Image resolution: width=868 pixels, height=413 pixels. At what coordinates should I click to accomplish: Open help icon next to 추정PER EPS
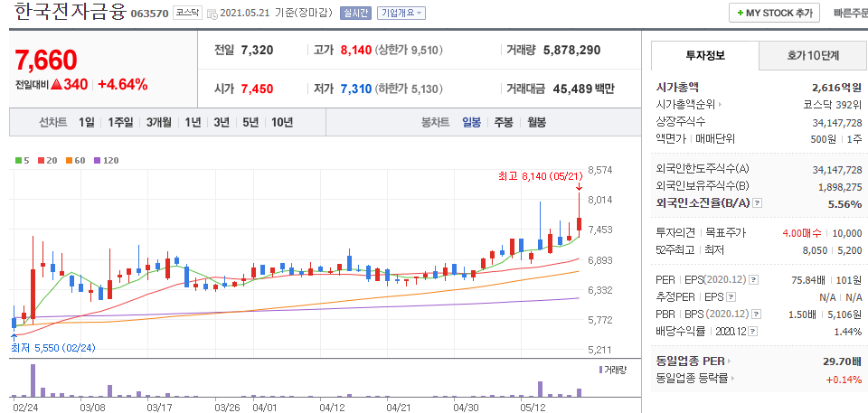[x=731, y=297]
